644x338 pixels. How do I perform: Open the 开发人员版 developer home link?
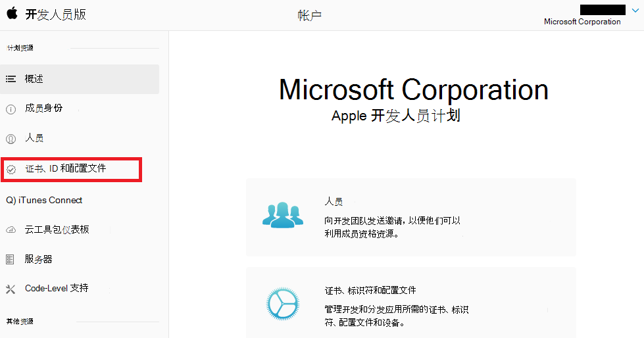55,14
